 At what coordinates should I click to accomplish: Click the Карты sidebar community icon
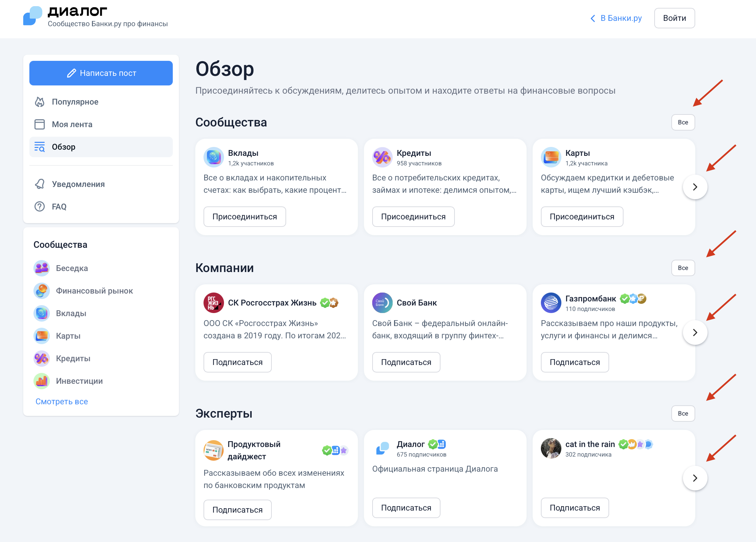[42, 336]
